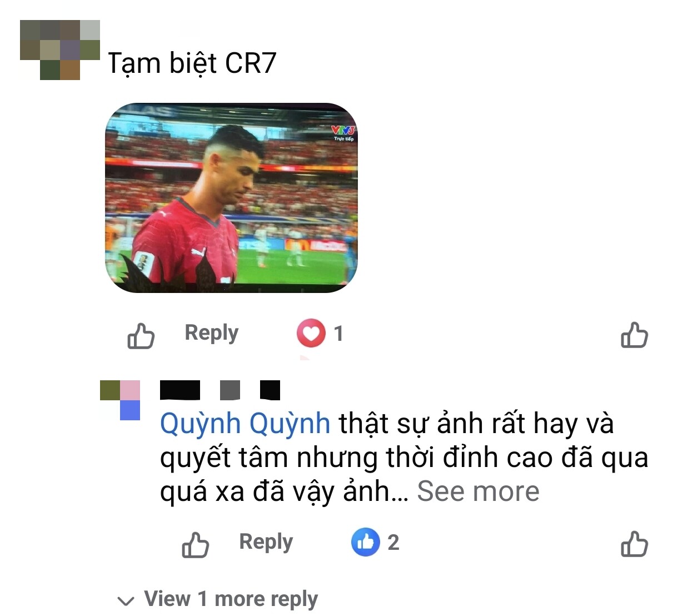Screen dimensions: 678x616
Task: Open the small avatar of the replier
Action: pyautogui.click(x=120, y=400)
